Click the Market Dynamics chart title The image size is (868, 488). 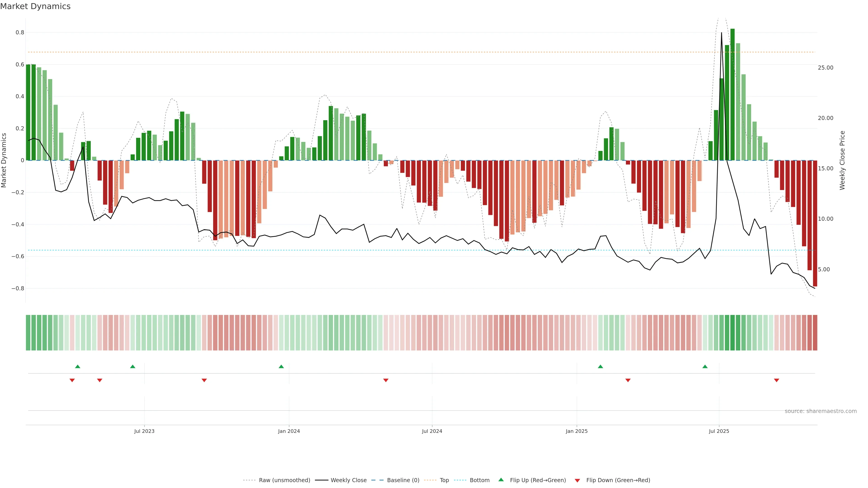[35, 6]
